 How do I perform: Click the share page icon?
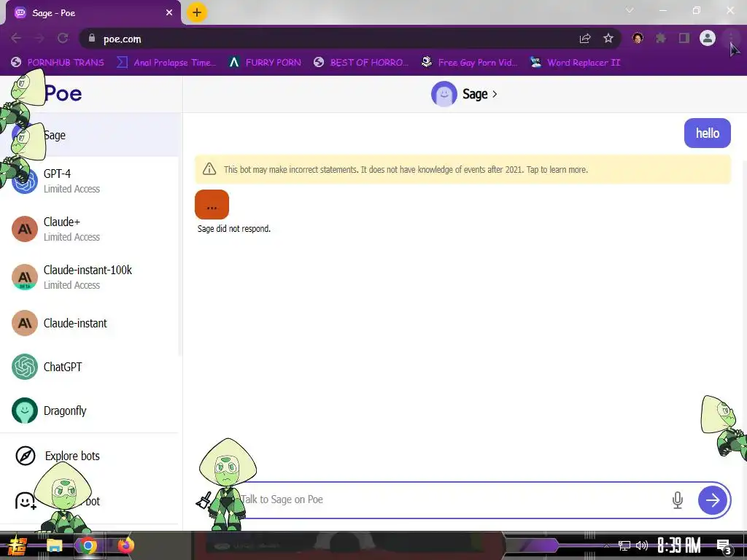(585, 39)
